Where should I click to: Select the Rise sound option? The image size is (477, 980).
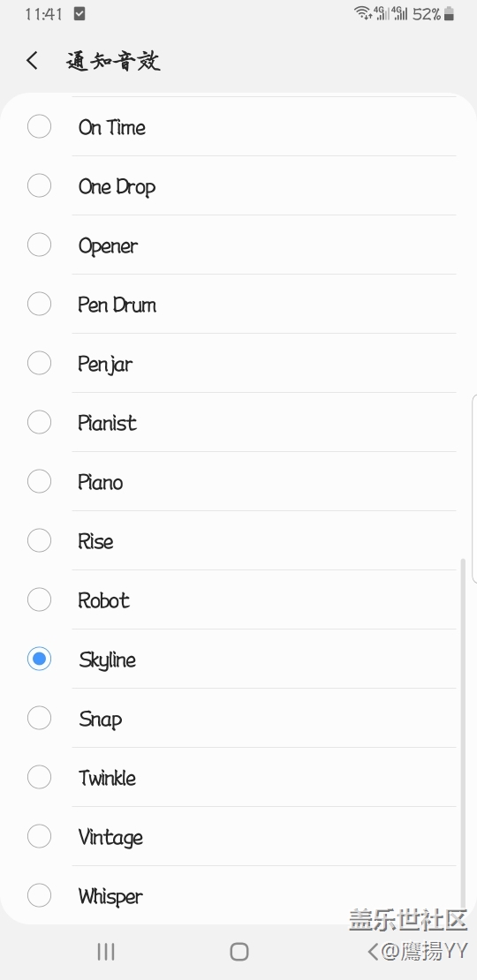coord(238,540)
